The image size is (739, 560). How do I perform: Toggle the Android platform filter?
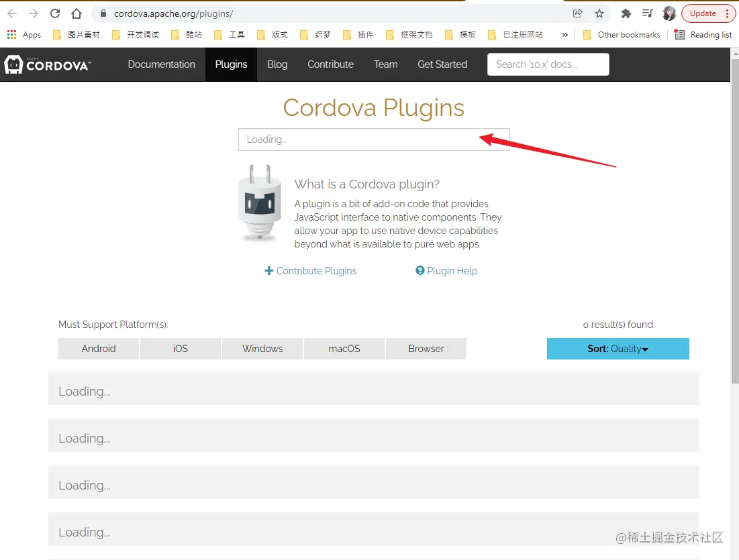click(x=99, y=349)
